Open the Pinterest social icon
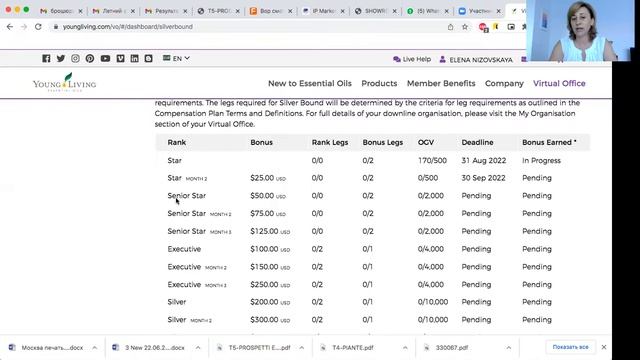The width and height of the screenshot is (640, 360). click(90, 58)
